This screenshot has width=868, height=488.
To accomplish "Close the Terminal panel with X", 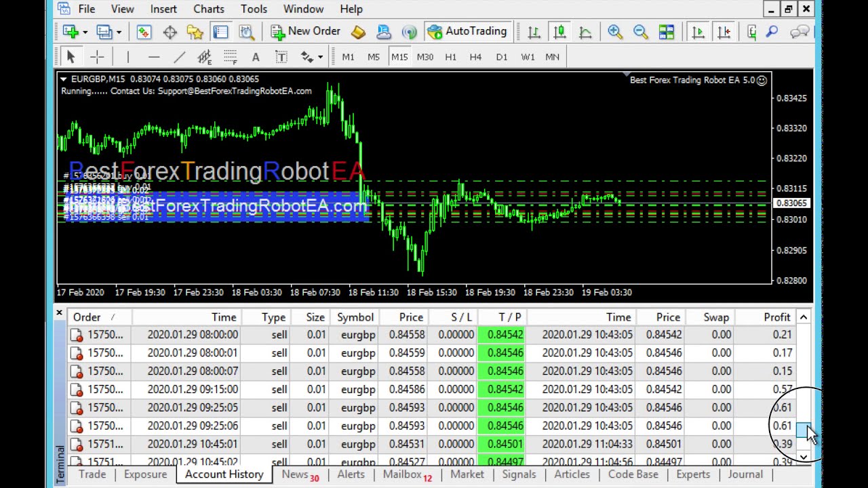I will [59, 312].
